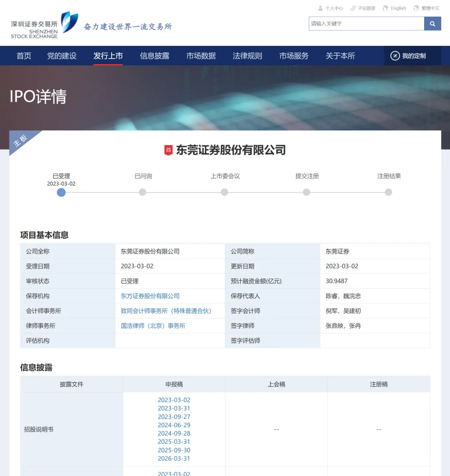Open the 子站链接 link
The width and height of the screenshot is (450, 476).
coord(367,8)
